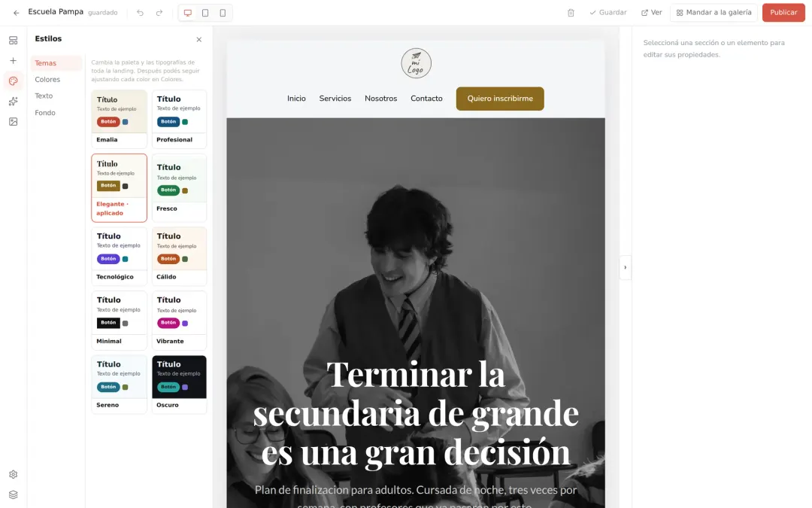Apply the Cálido theme card

point(179,256)
